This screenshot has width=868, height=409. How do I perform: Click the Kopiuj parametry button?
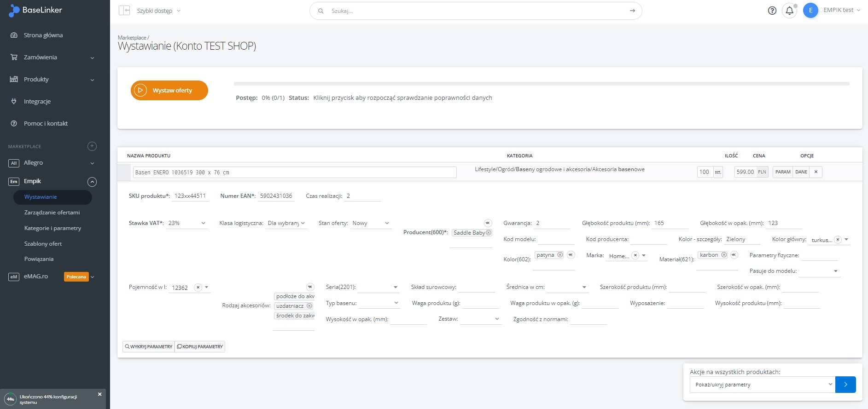200,347
